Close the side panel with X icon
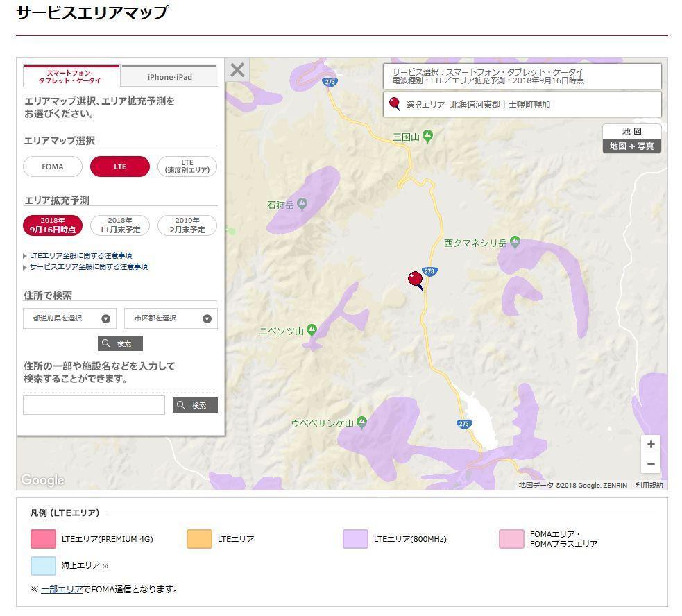The width and height of the screenshot is (682, 616). coord(237,69)
